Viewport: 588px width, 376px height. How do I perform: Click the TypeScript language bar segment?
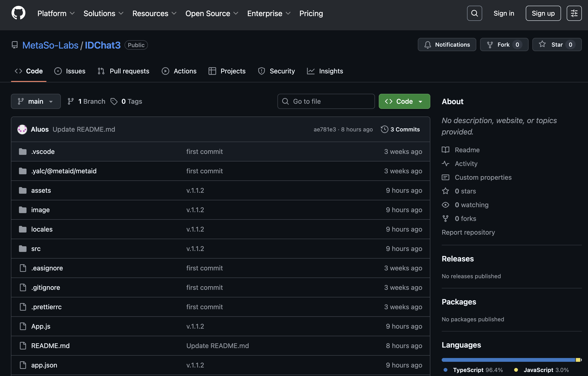click(x=508, y=360)
